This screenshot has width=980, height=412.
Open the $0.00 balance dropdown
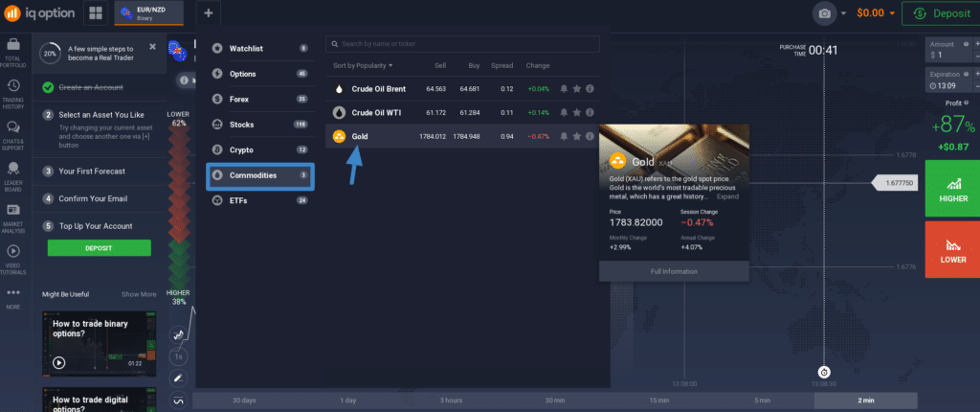point(876,13)
